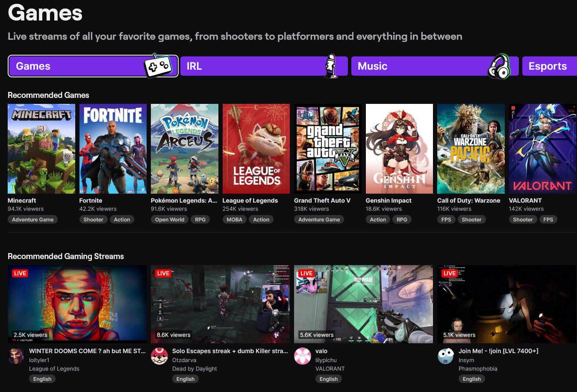
Task: Visit the Otzdarva channel name link
Action: [x=184, y=360]
